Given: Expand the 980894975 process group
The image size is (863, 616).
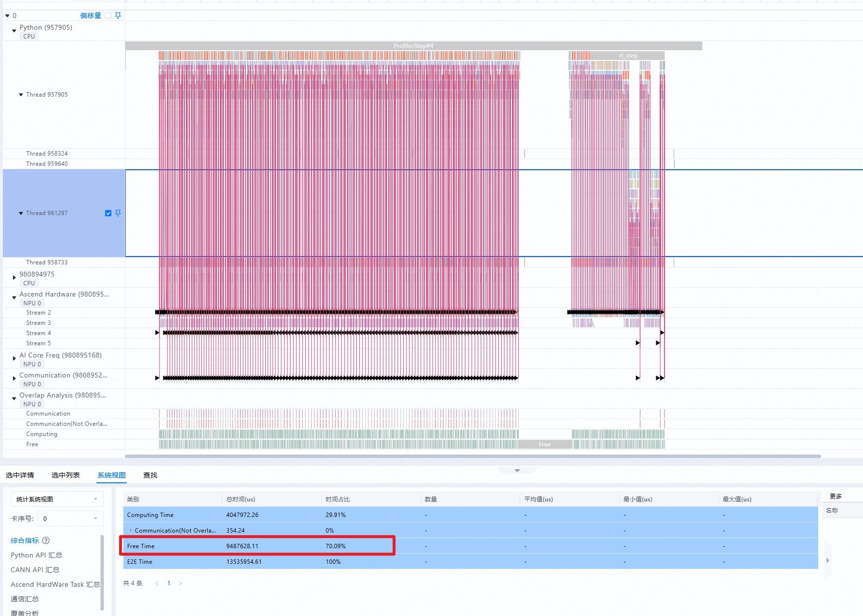Looking at the screenshot, I should (14, 278).
